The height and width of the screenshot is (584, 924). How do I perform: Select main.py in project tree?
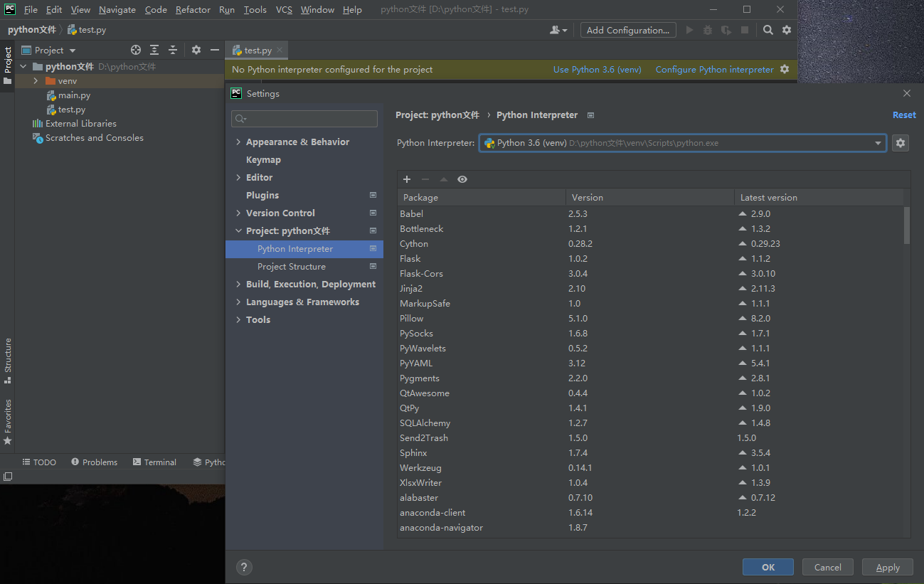click(x=74, y=95)
